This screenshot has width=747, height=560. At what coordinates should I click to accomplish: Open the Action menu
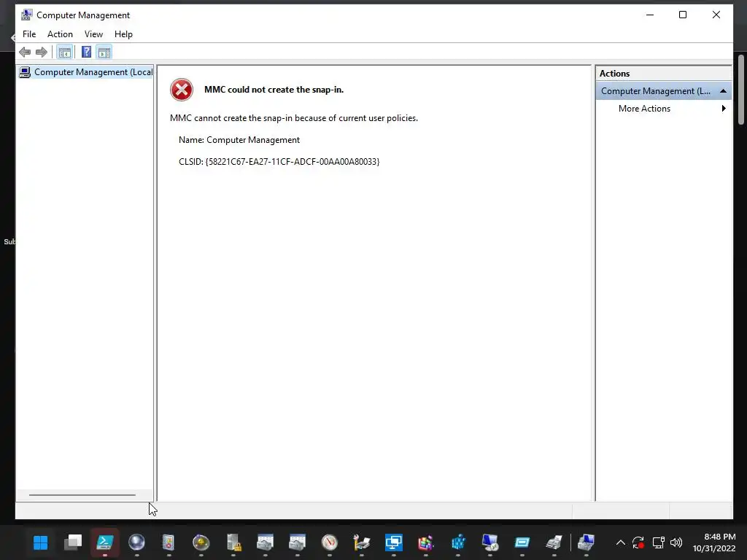tap(60, 34)
